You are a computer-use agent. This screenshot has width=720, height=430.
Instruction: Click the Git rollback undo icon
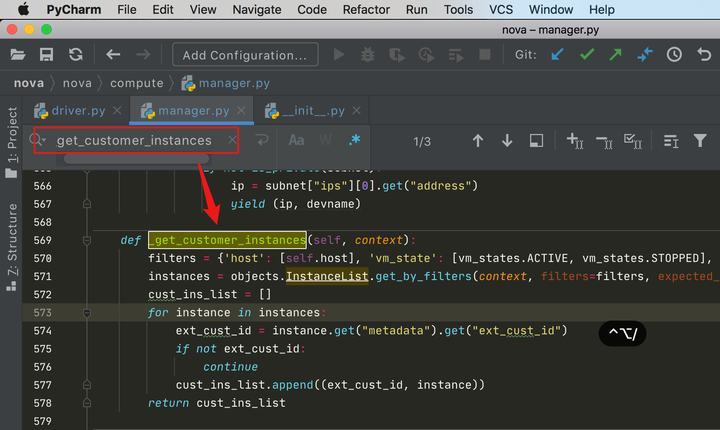(x=704, y=55)
